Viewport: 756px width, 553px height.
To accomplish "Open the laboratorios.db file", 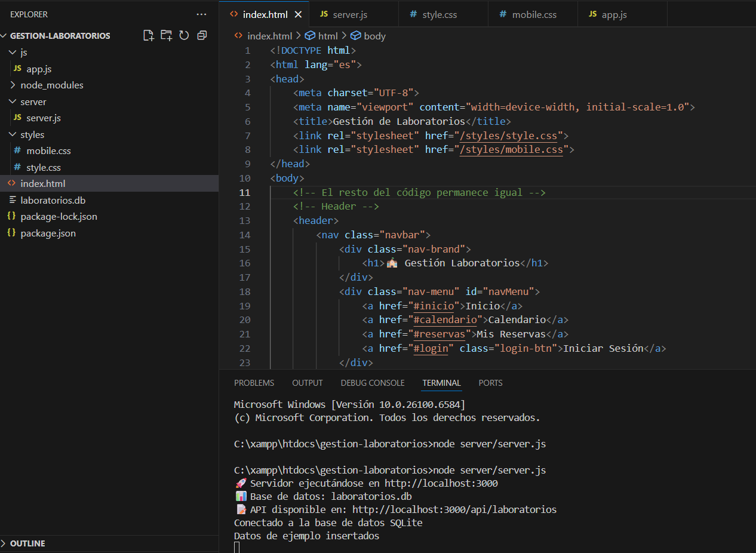I will pos(53,200).
